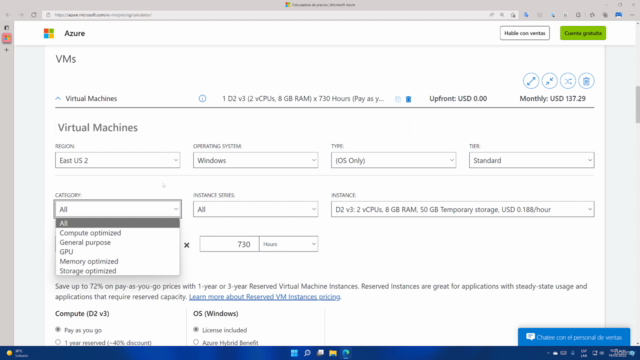The image size is (640, 360).
Task: Click the page vertical scrollbar thumb
Action: [x=637, y=104]
